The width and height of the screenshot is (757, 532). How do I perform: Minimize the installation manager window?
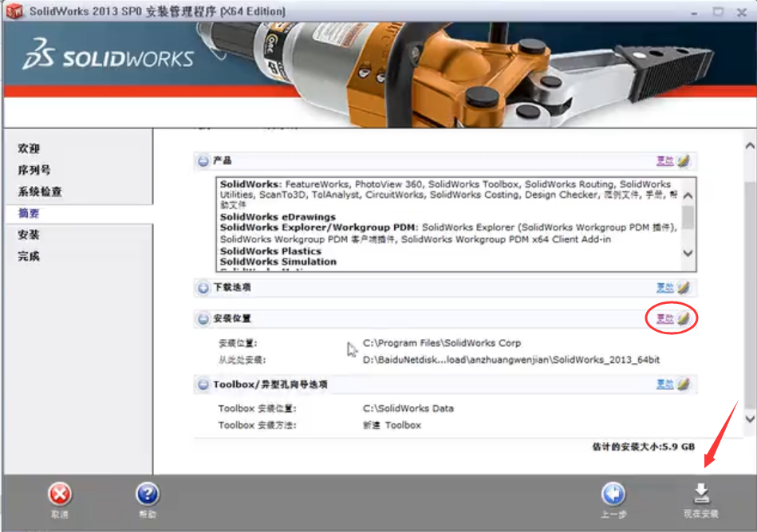pos(694,12)
